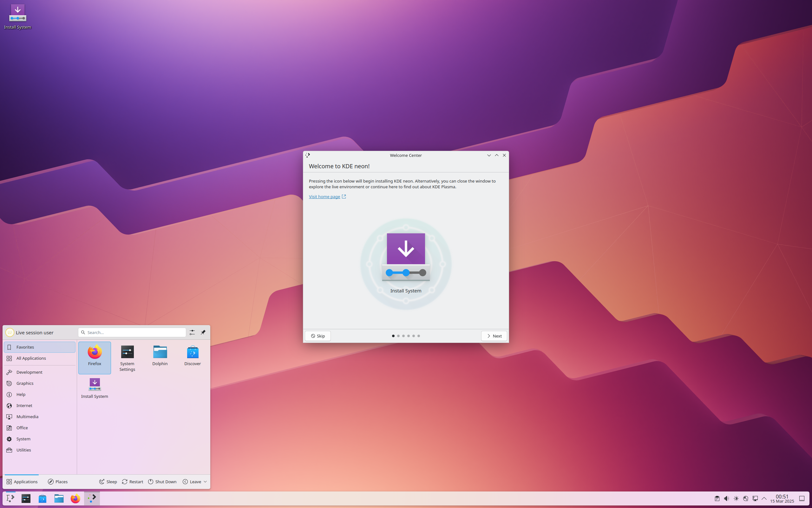Click the Sleep button

coord(108,482)
